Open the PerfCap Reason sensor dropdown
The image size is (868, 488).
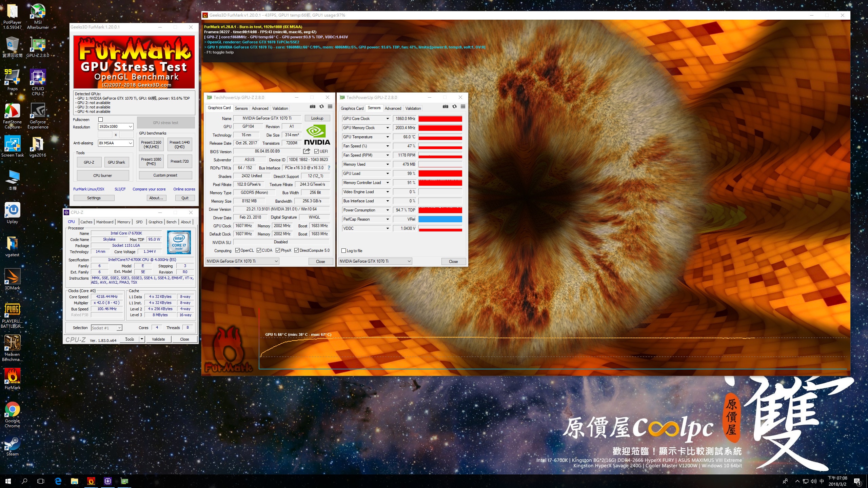[388, 219]
